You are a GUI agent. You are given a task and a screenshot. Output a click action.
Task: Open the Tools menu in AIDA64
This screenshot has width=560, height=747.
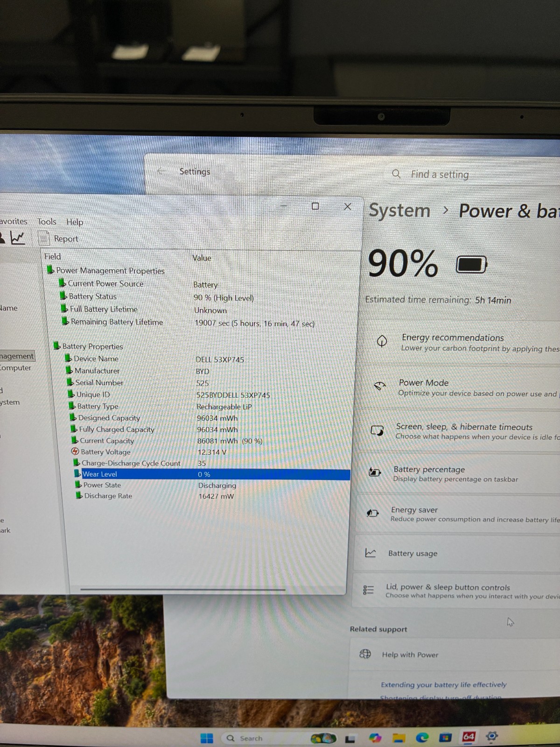click(47, 221)
